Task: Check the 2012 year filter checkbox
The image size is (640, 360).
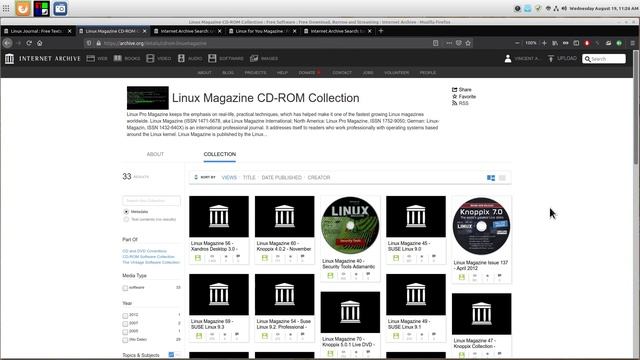Action: (x=125, y=316)
